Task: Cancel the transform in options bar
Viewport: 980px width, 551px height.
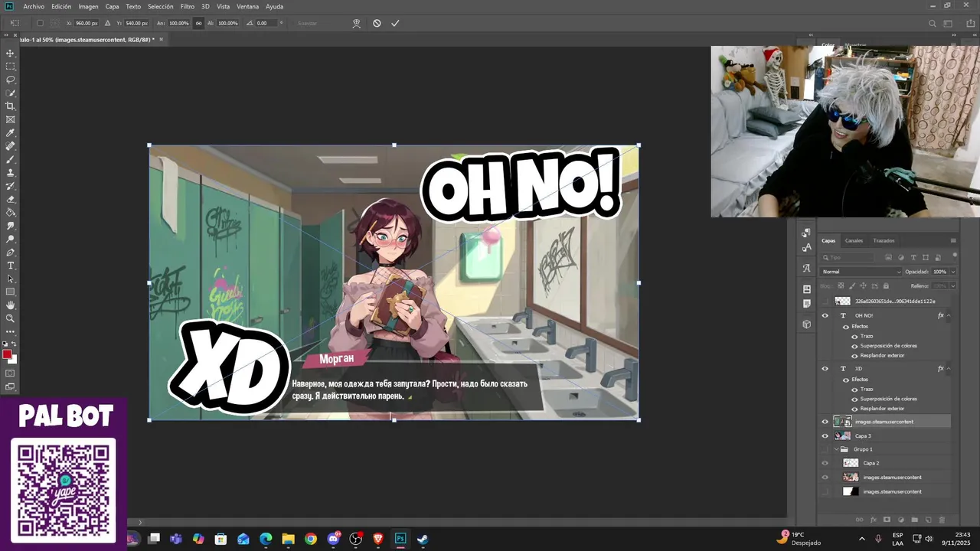Action: click(x=377, y=23)
